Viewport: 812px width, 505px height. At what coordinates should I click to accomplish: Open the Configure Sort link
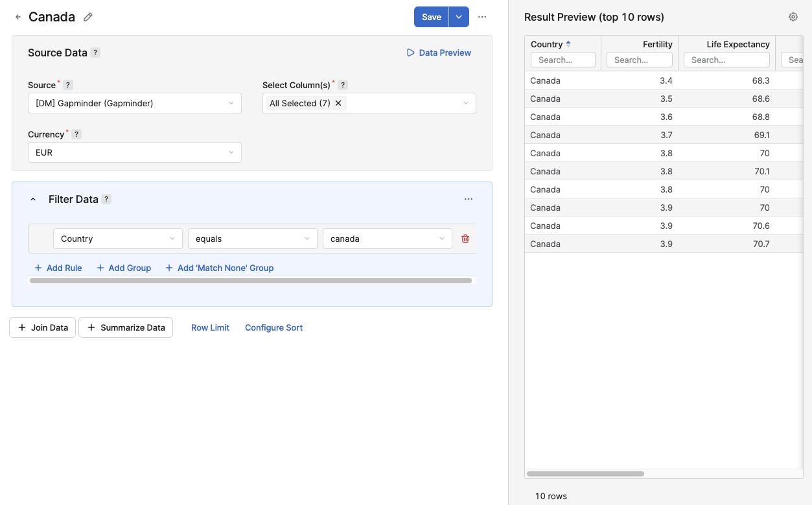click(x=273, y=327)
